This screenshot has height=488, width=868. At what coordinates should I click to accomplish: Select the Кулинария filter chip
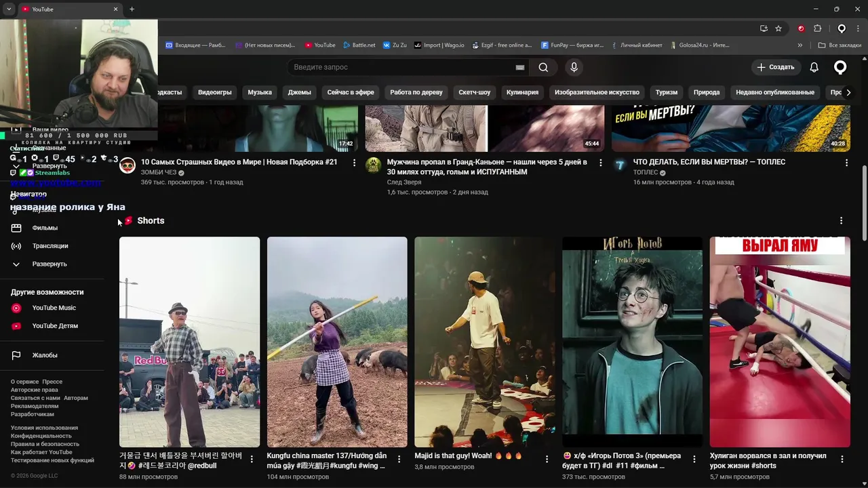[522, 92]
